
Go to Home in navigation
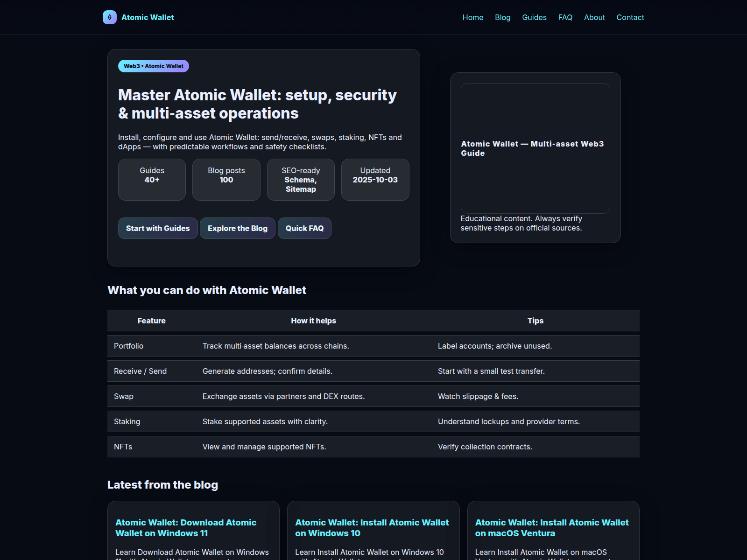coord(473,17)
